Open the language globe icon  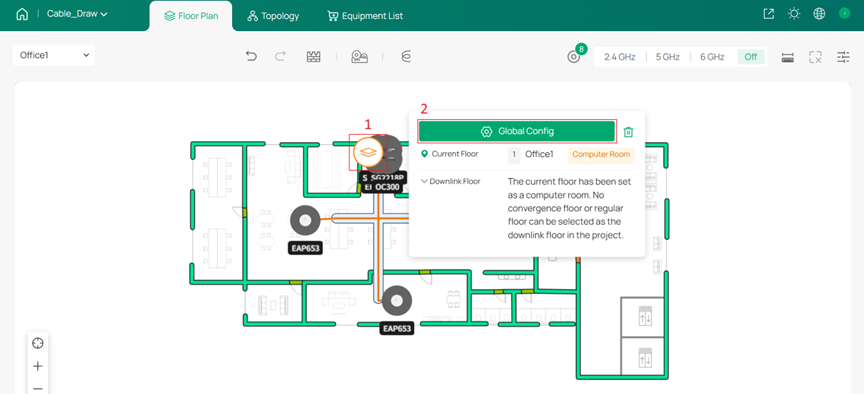819,14
